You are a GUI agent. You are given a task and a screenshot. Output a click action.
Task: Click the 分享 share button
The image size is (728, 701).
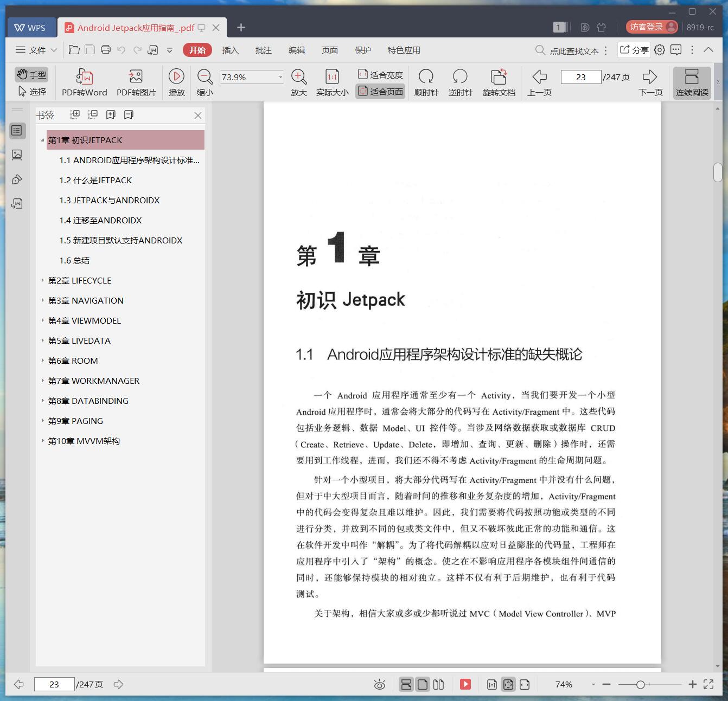click(x=634, y=50)
